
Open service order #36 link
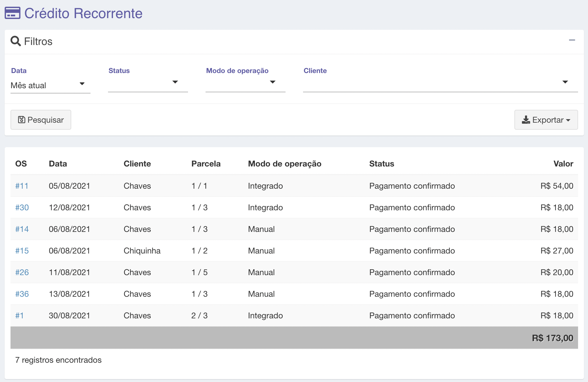(x=22, y=294)
